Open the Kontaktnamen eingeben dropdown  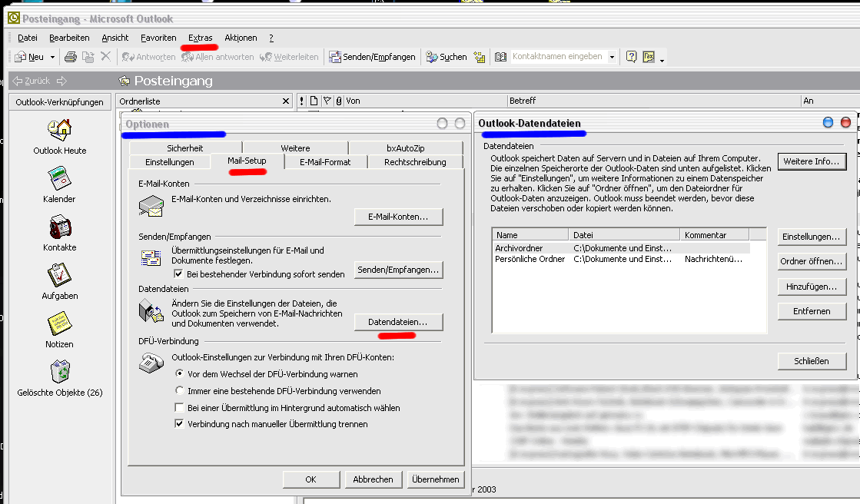pyautogui.click(x=612, y=57)
